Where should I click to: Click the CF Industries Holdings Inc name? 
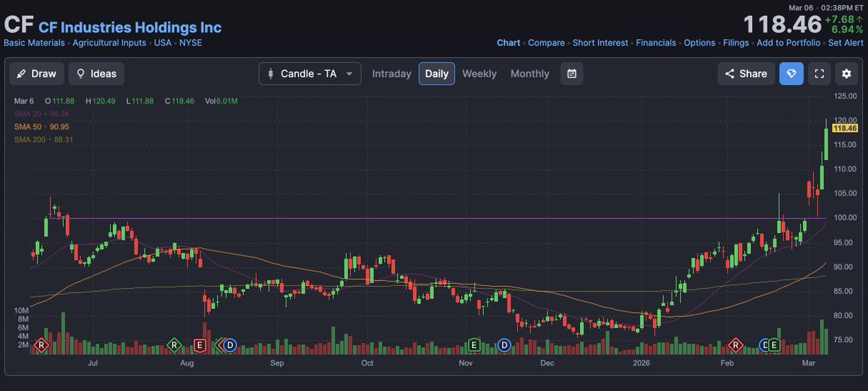[130, 28]
